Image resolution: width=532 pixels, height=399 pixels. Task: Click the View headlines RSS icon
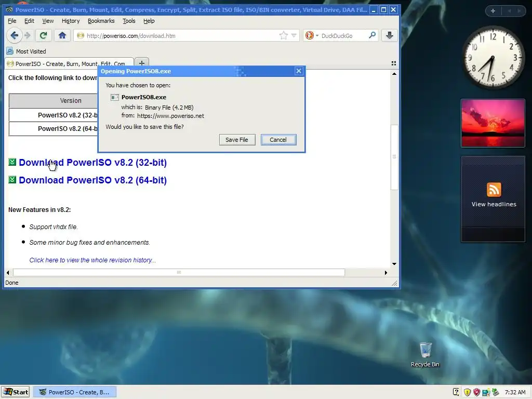[x=494, y=189]
